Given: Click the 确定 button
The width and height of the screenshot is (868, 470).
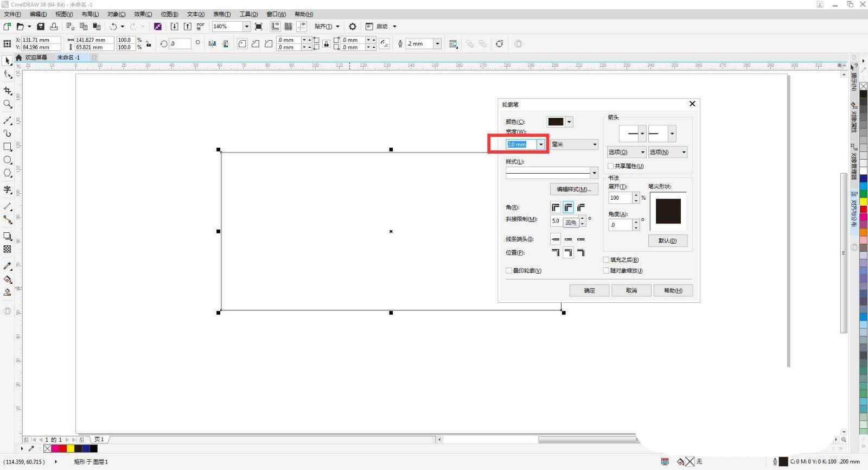Looking at the screenshot, I should point(589,290).
